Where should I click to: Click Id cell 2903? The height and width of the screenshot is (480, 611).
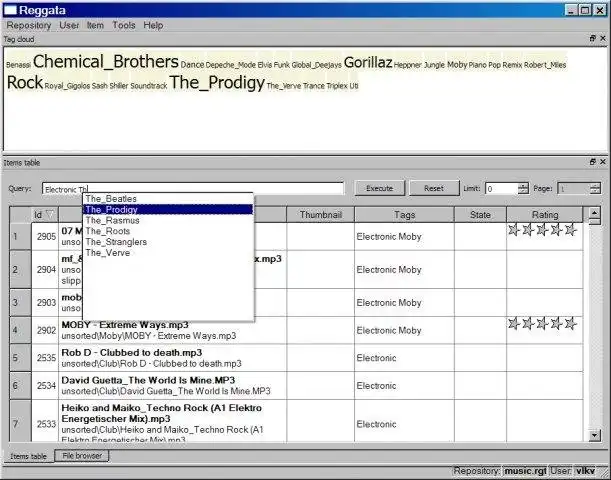point(46,303)
